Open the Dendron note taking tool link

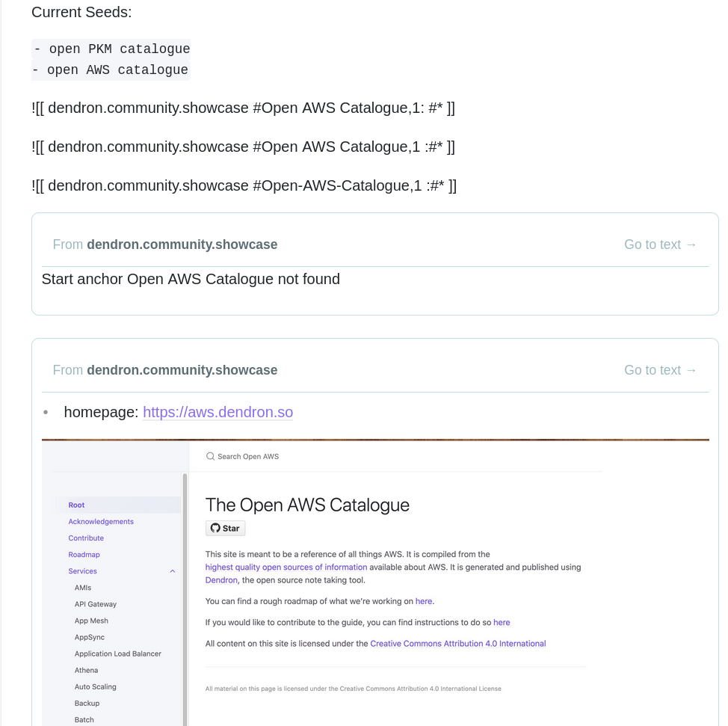coord(220,579)
